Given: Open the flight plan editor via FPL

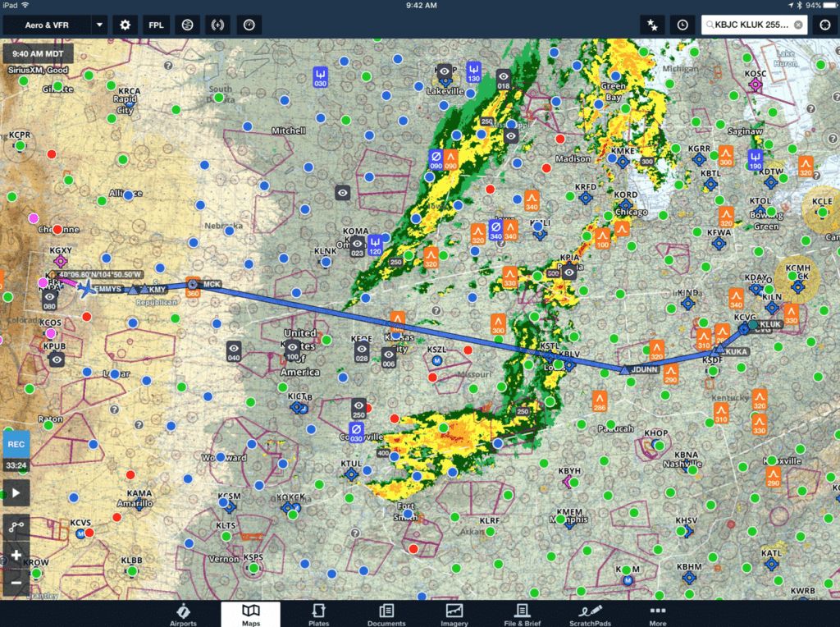Looking at the screenshot, I should click(x=156, y=25).
